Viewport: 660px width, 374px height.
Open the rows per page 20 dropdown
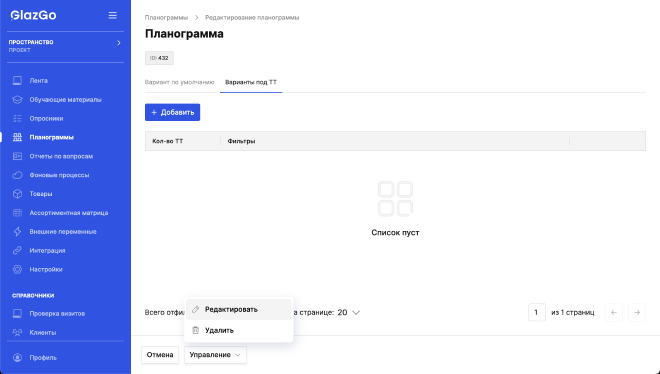click(x=349, y=313)
